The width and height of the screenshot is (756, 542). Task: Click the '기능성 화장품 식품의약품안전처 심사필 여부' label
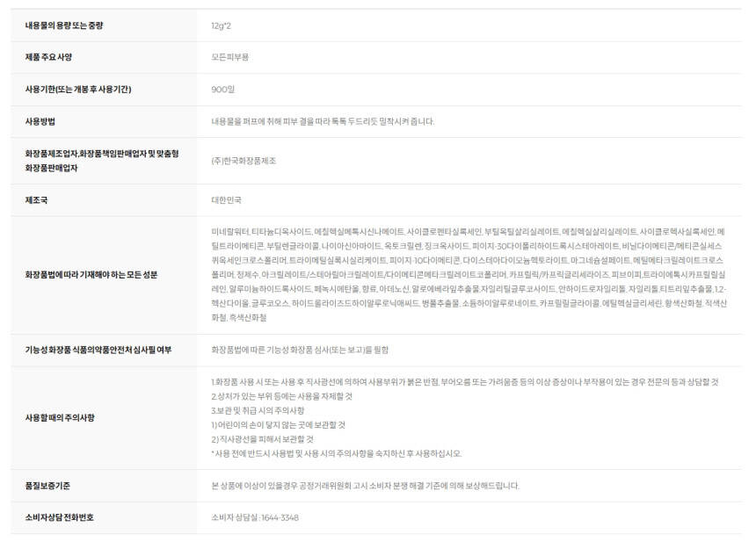[x=98, y=350]
